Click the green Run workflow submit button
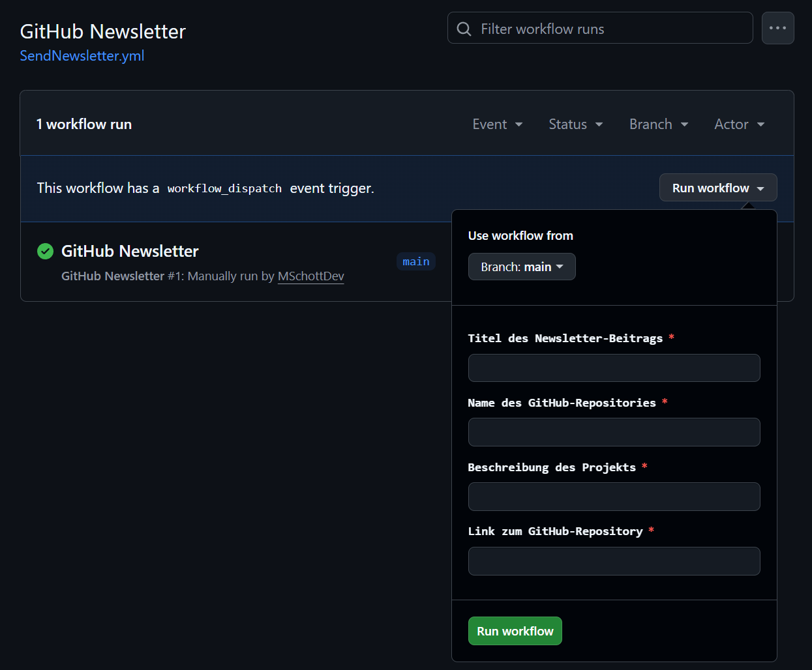This screenshot has width=812, height=670. coord(515,631)
